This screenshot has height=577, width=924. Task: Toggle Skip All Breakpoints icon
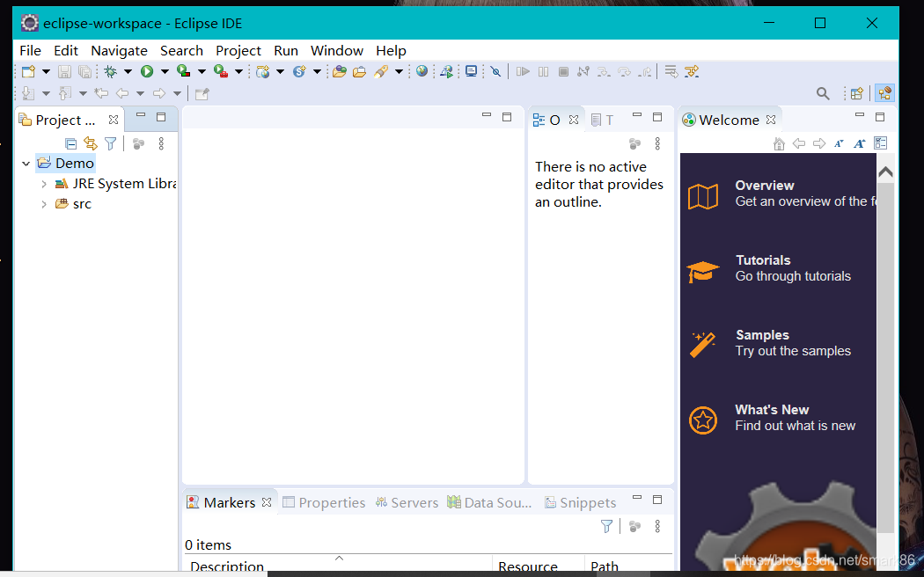pyautogui.click(x=496, y=72)
